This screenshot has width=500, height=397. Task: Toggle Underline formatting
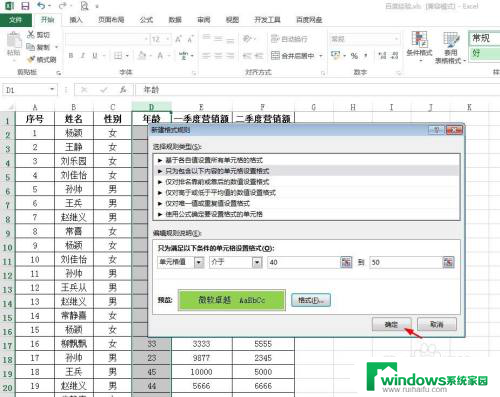point(95,56)
